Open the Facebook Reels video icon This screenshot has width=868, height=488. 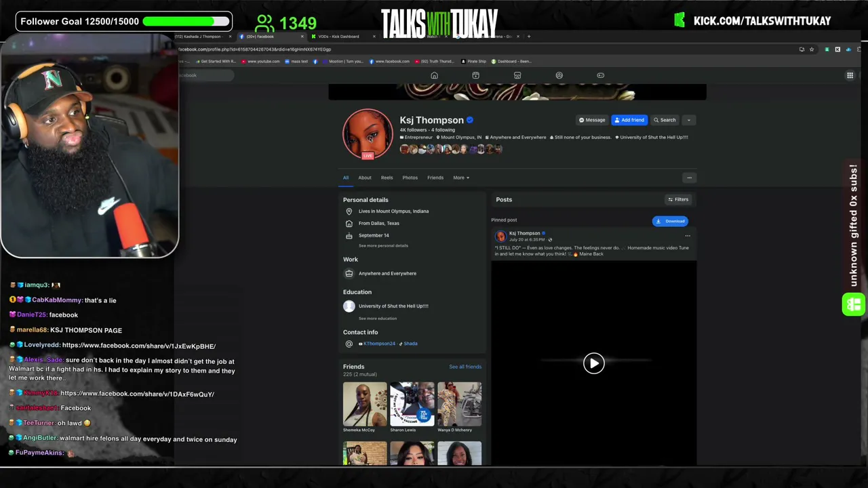[475, 75]
